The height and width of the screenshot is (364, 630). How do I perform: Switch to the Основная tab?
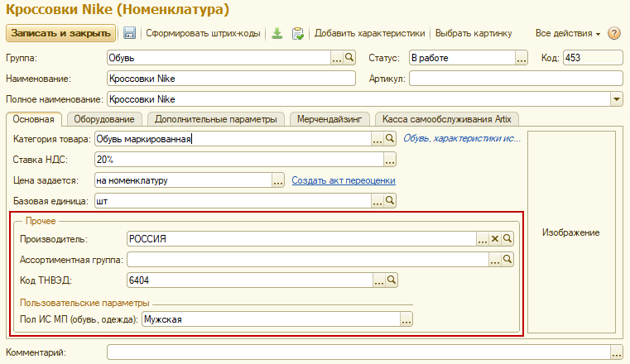(x=33, y=119)
